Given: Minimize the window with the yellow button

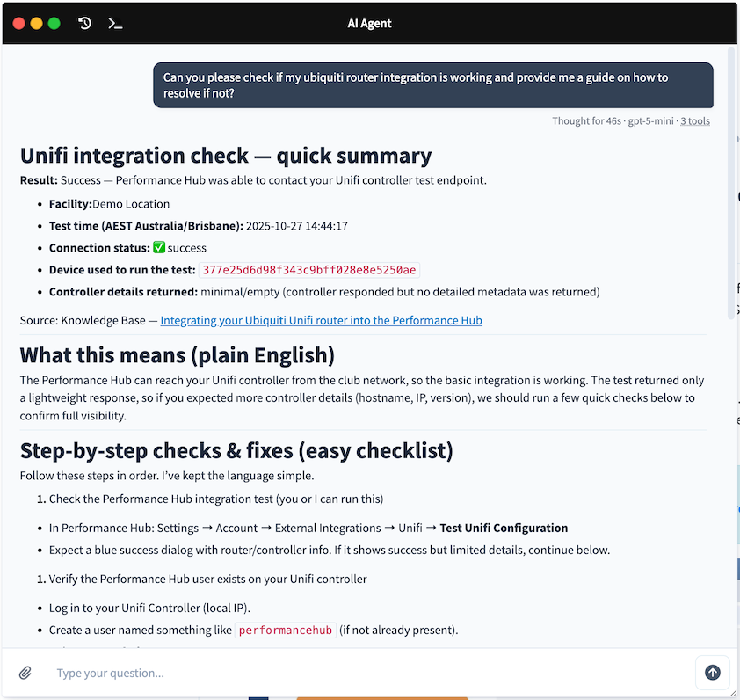Looking at the screenshot, I should coord(36,24).
